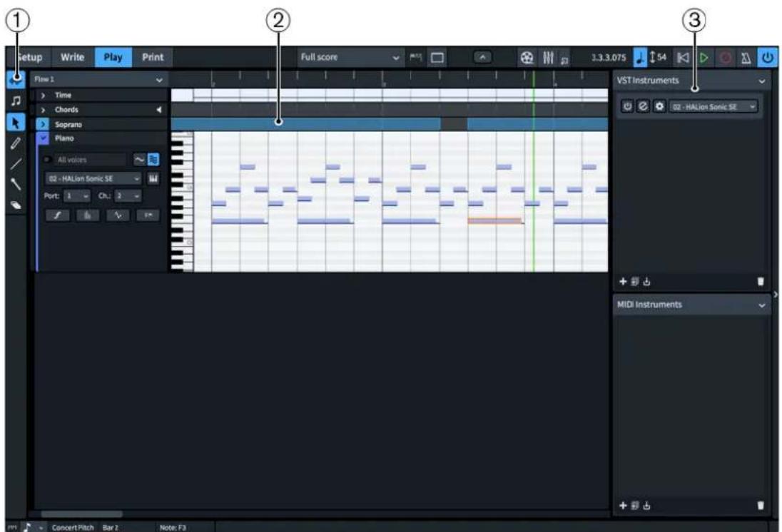Toggle the All voices round switch
This screenshot has height=532, width=782.
48,160
